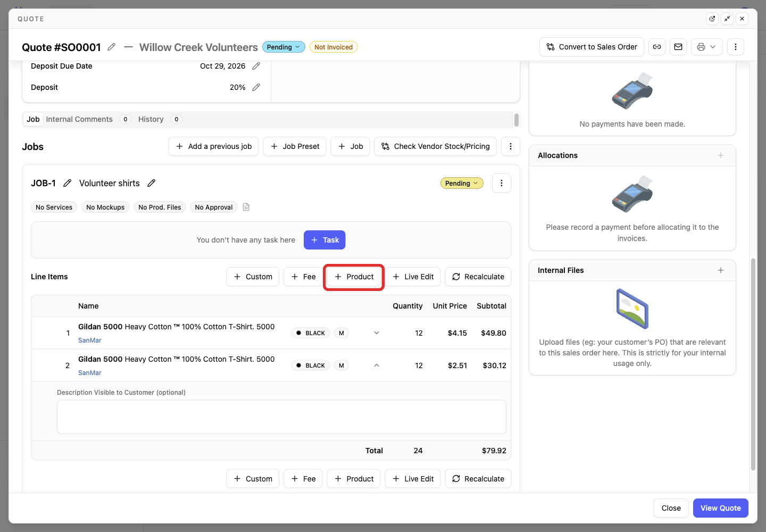Click the dialog vertical scrollbar
Screen dimensions: 766x532
(753, 364)
